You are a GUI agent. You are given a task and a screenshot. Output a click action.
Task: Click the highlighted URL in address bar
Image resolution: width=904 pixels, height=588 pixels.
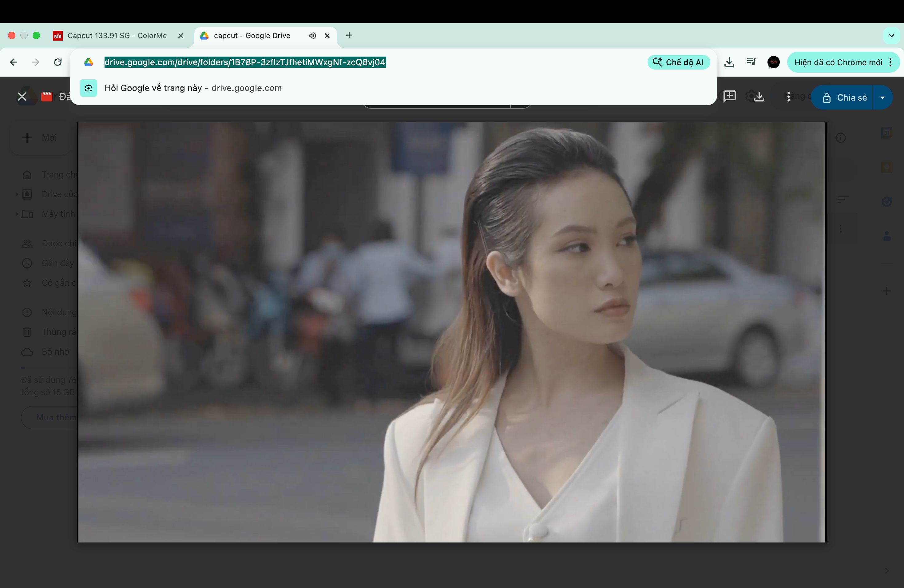click(245, 62)
